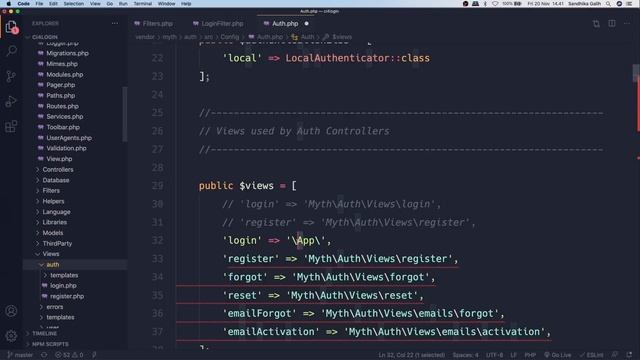Expand the Filters folder
This screenshot has height=360, width=640.
pos(51,191)
